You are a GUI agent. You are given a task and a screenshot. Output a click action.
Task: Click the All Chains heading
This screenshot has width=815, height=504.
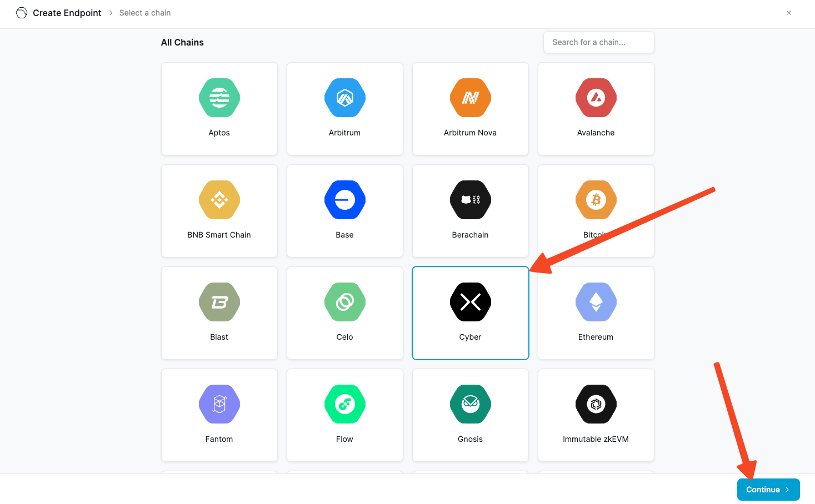182,42
